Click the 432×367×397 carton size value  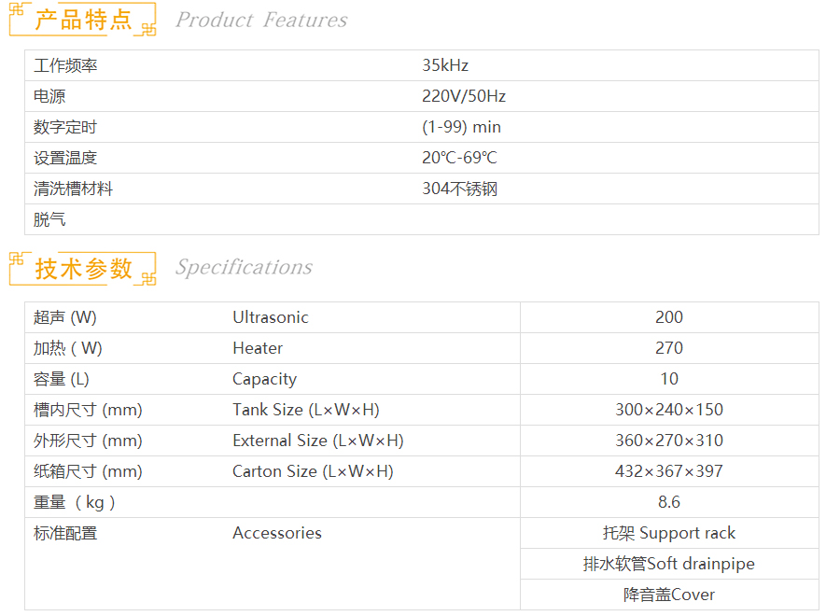coord(669,471)
